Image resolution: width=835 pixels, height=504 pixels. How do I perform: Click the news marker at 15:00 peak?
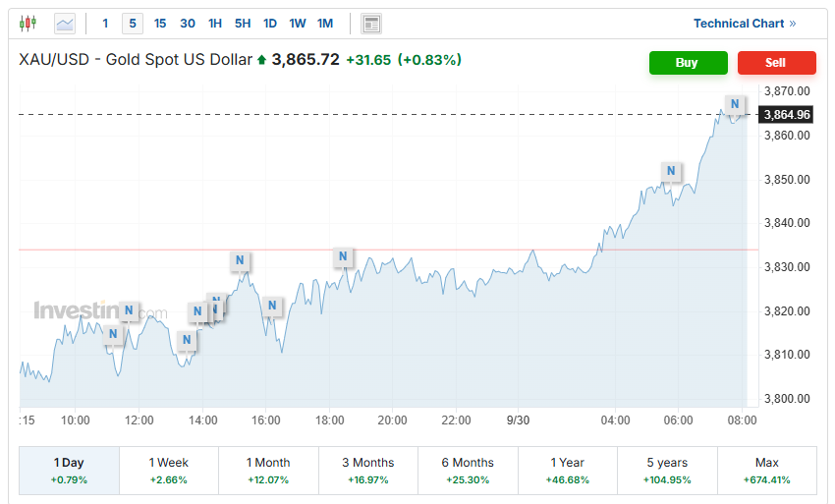coord(239,260)
